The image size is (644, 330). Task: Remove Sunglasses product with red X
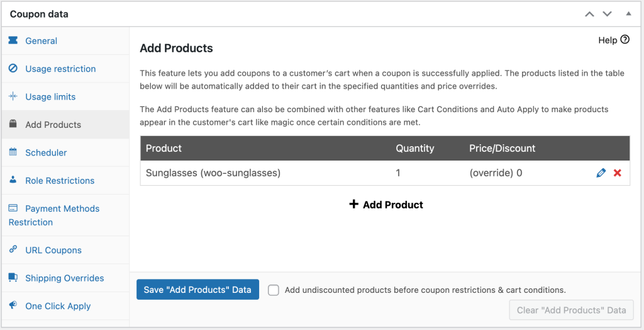pos(618,173)
